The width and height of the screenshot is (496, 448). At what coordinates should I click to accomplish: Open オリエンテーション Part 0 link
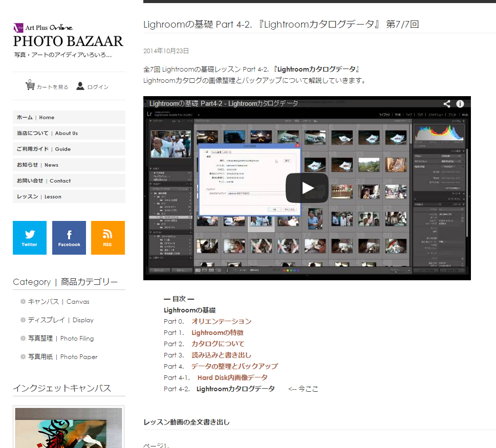pyautogui.click(x=222, y=321)
